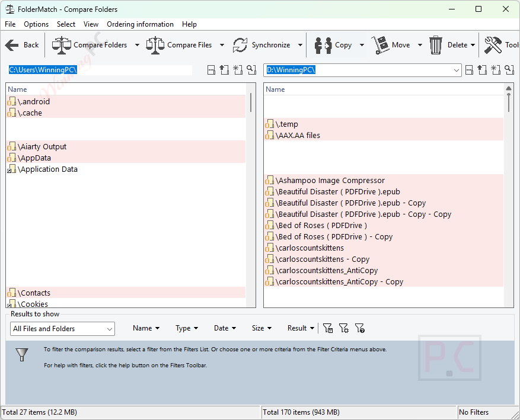
Task: Open the D:\WinningPC\ path history dropdown
Action: click(457, 70)
